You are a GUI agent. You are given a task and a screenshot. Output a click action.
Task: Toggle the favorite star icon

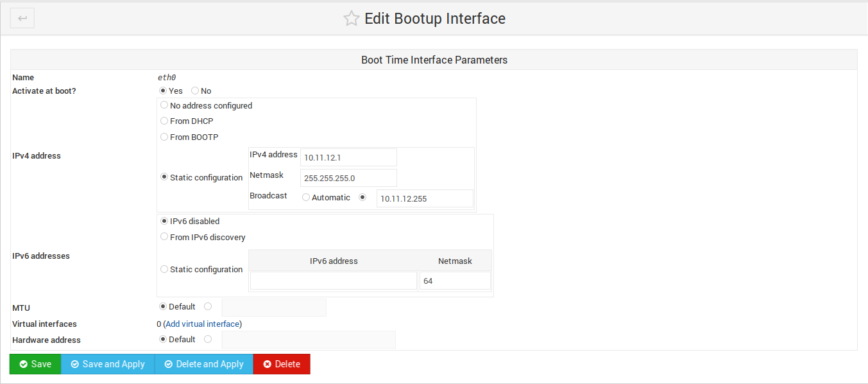point(351,19)
